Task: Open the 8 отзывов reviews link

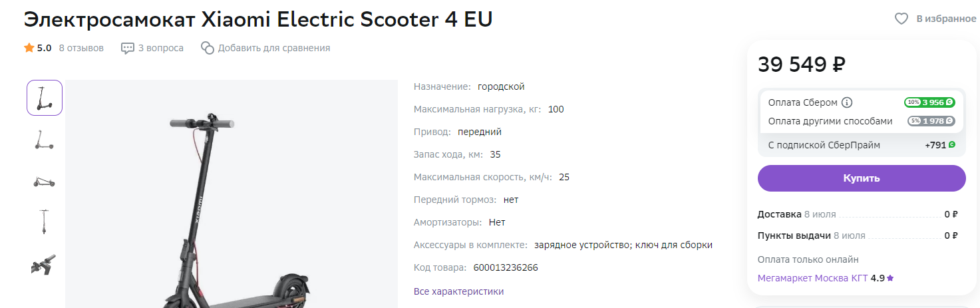Action: [81, 48]
